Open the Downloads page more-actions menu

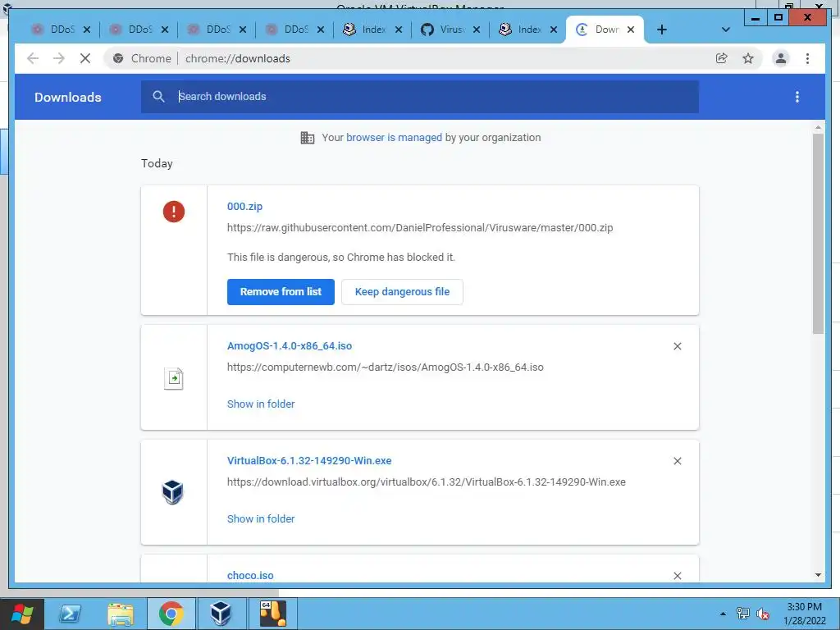[797, 97]
